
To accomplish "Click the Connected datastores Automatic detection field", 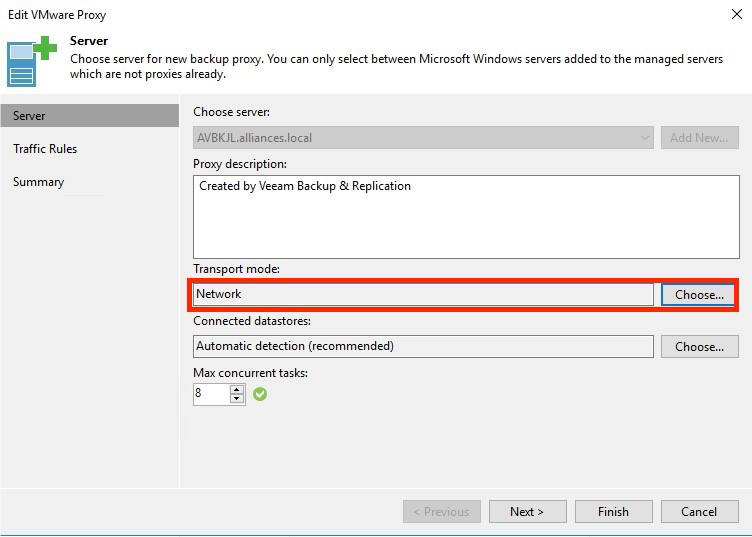I will point(423,346).
